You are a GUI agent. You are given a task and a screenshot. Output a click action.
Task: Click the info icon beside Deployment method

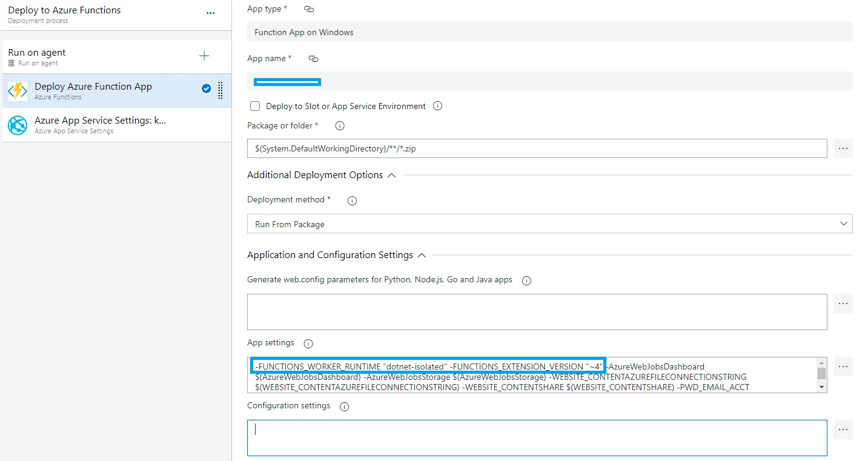(x=352, y=201)
